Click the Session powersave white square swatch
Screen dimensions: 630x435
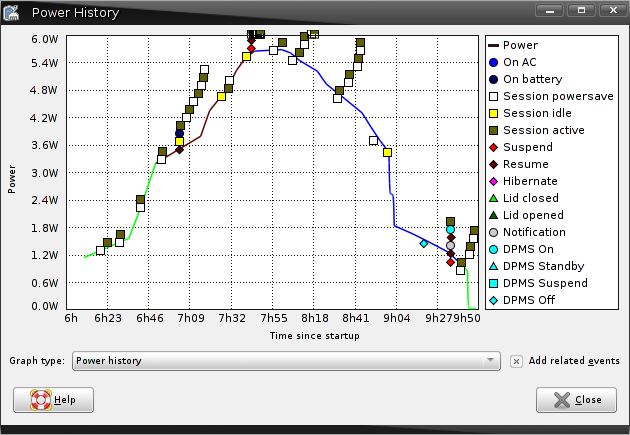(493, 96)
